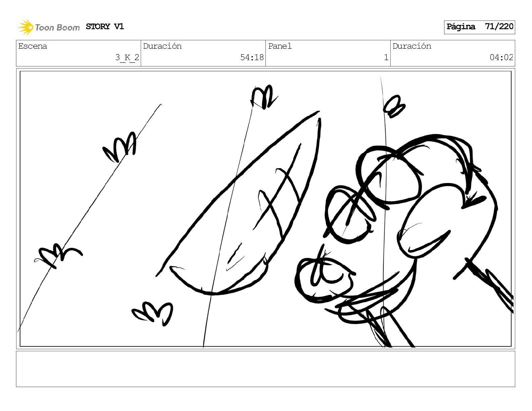Select the 'Escena' label
532x411 pixels.
click(33, 46)
